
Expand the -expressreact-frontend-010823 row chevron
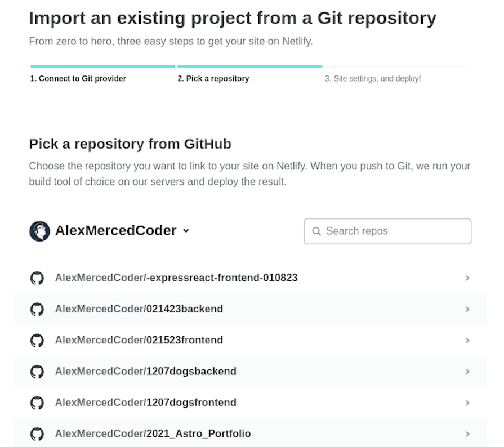tap(467, 278)
